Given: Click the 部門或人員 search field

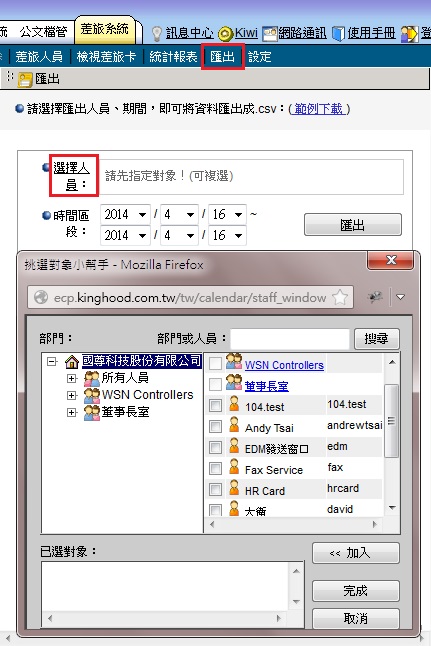Looking at the screenshot, I should point(290,339).
